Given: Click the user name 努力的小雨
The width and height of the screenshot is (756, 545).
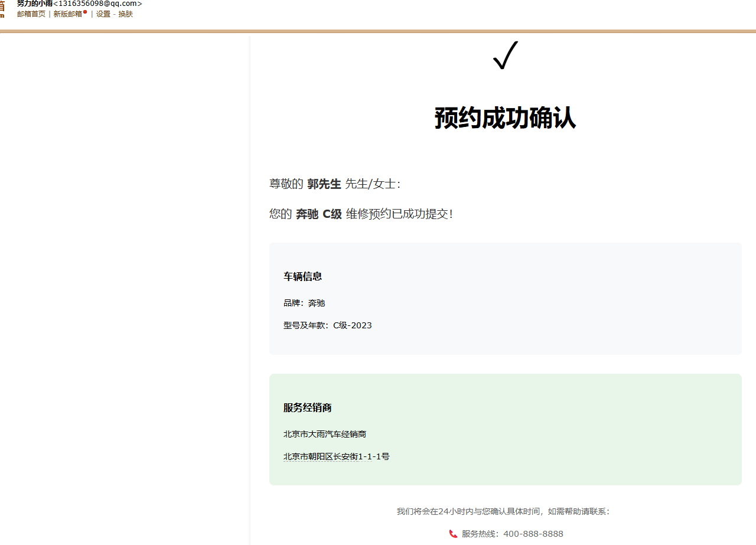Looking at the screenshot, I should point(35,4).
